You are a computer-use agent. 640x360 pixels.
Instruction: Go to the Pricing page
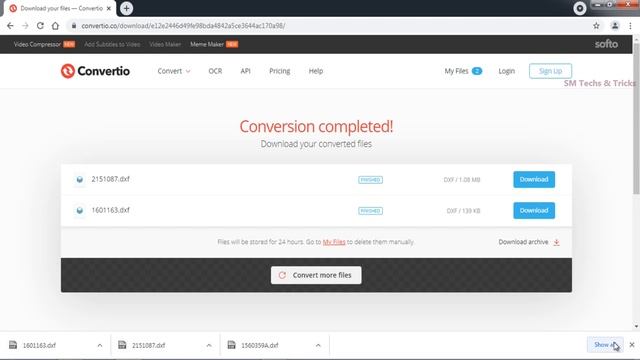tap(280, 71)
